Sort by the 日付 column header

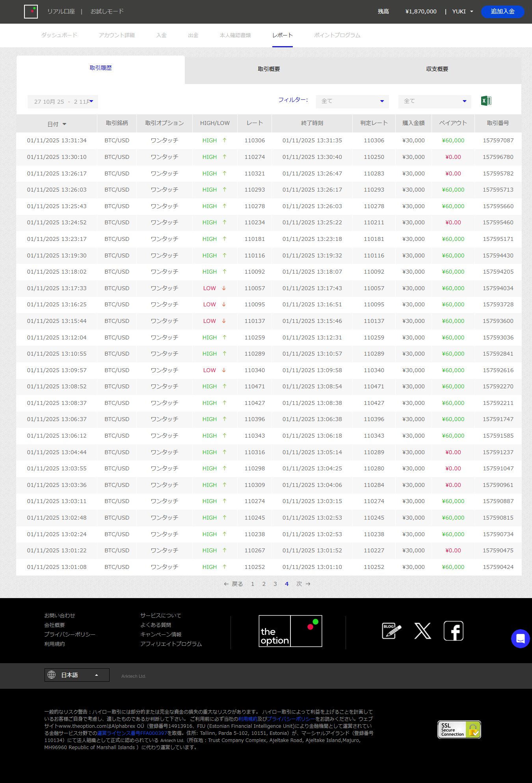[x=56, y=124]
